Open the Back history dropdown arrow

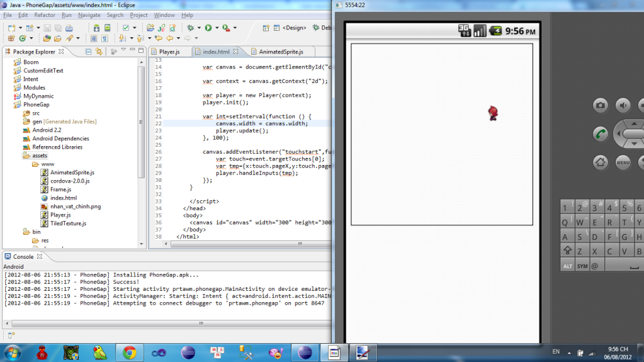point(178,38)
